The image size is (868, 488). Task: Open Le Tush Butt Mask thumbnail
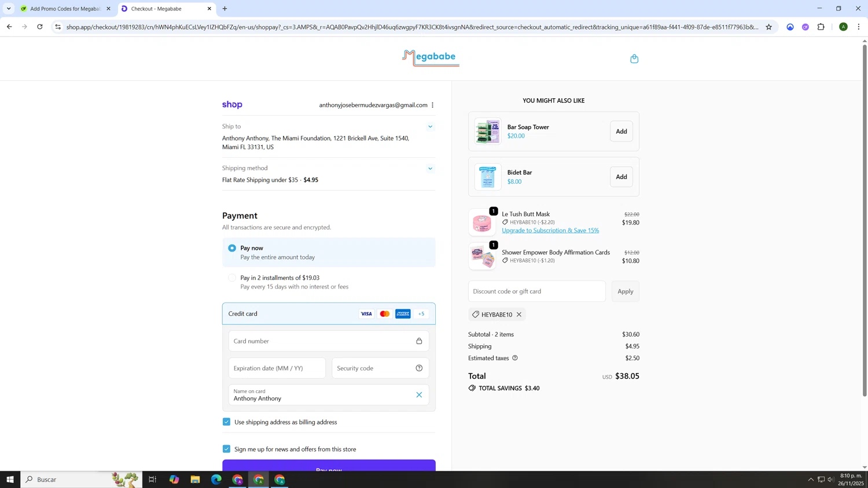[x=482, y=222]
